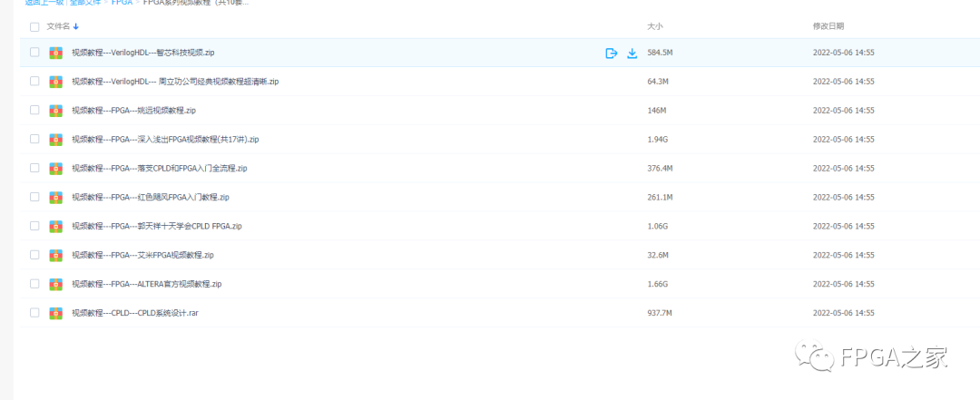
Task: Click the 146M size value
Action: 657,111
